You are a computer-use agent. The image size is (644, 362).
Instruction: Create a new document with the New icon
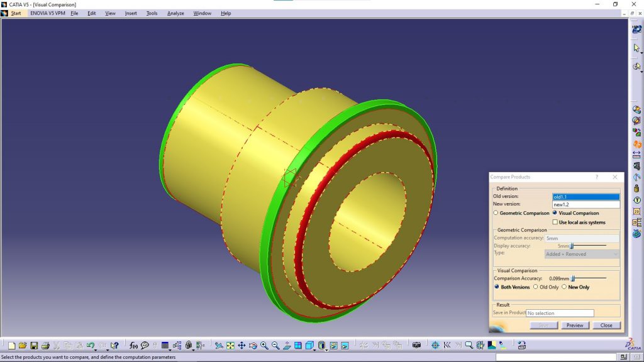click(x=11, y=346)
